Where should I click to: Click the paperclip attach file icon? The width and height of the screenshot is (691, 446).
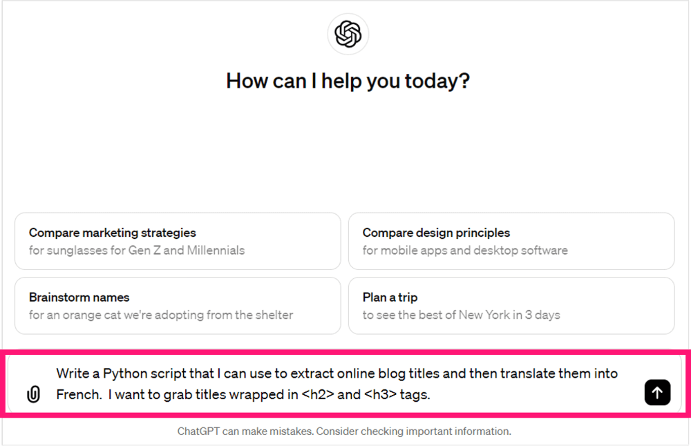coord(33,394)
